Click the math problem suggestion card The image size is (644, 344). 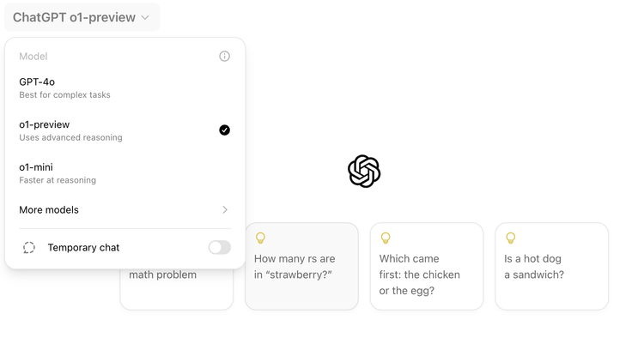click(177, 289)
